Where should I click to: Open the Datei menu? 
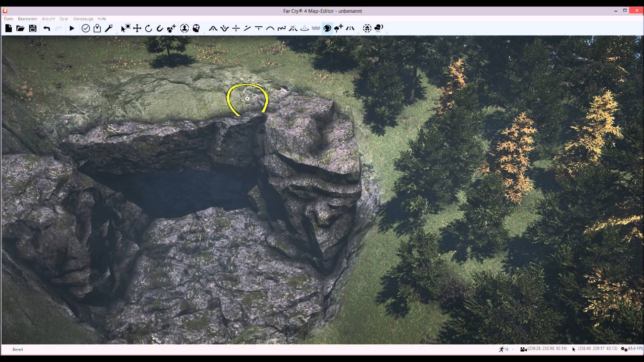pos(8,19)
